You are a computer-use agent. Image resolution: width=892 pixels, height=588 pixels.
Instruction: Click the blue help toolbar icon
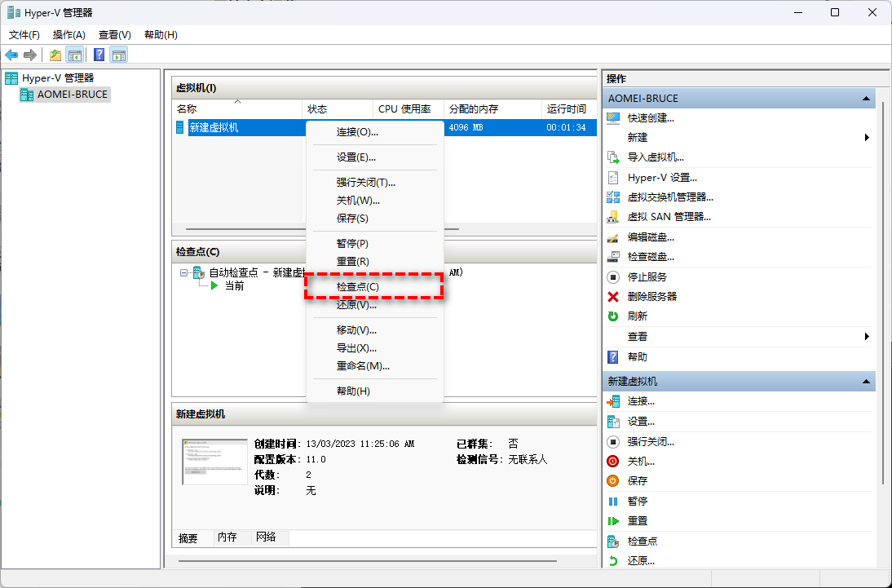(99, 55)
